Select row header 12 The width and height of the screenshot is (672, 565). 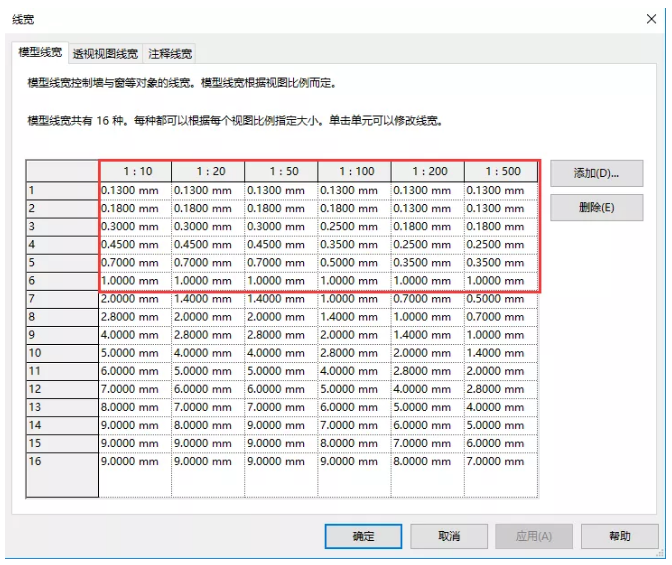(62, 389)
